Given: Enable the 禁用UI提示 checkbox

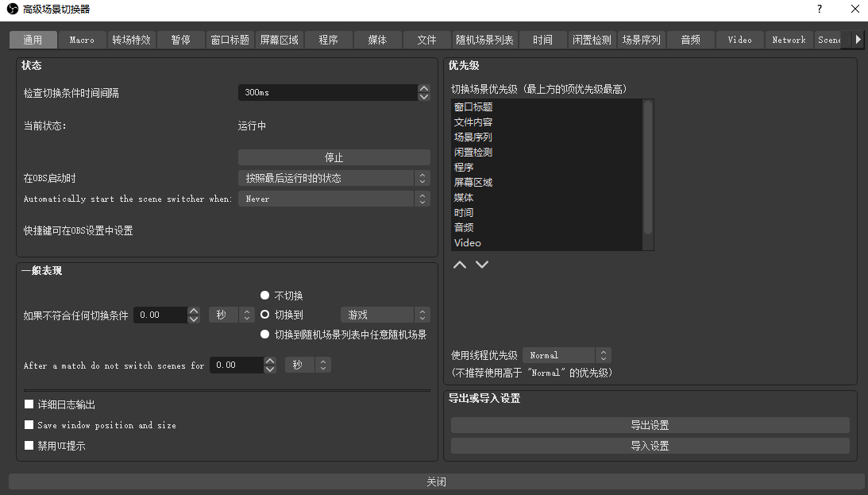Looking at the screenshot, I should [x=29, y=446].
